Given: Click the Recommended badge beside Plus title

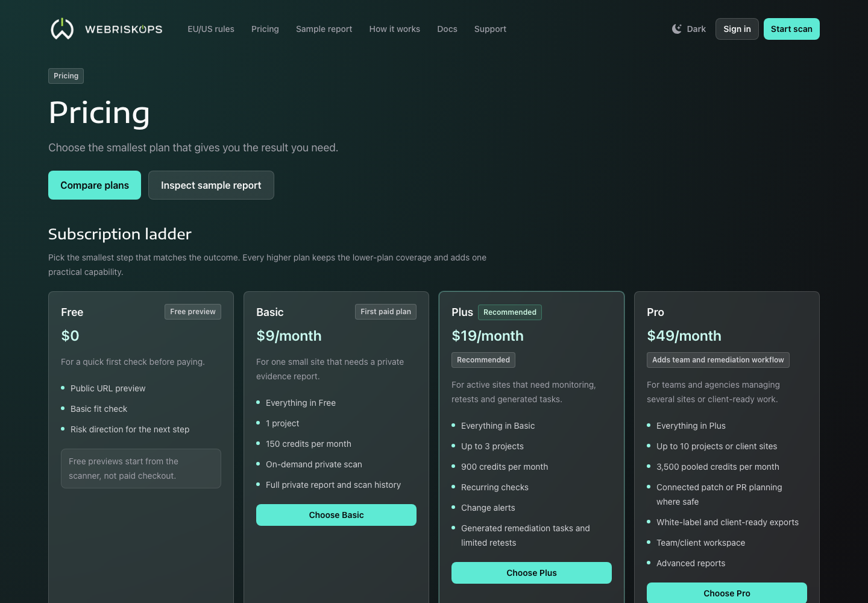Looking at the screenshot, I should coord(510,312).
